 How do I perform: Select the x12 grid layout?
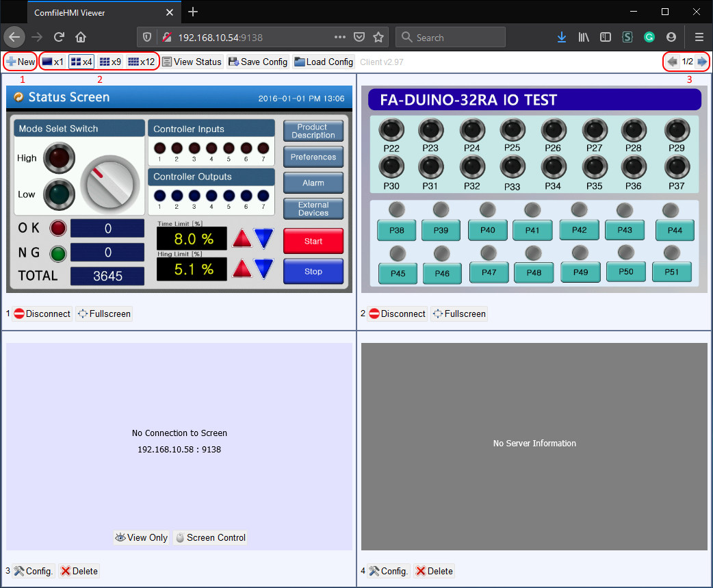[x=142, y=62]
